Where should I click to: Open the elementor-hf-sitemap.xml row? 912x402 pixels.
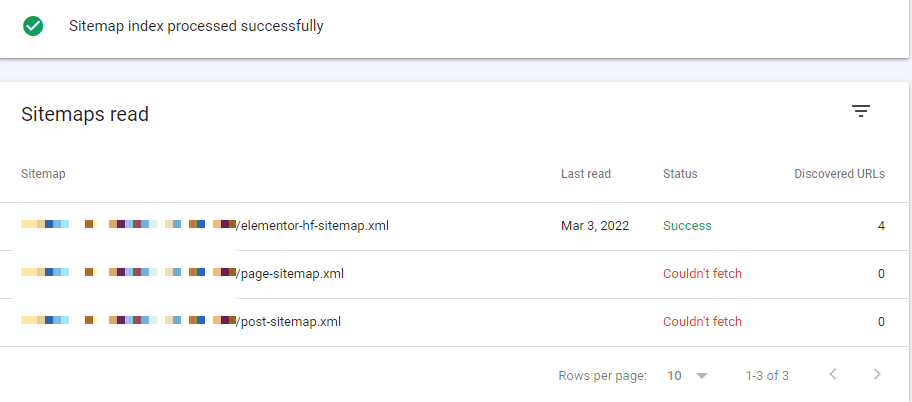point(454,226)
